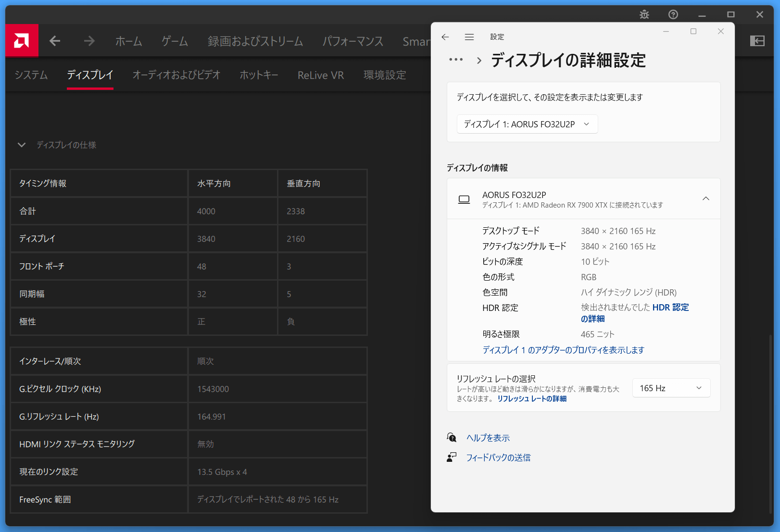Click the 2338 vertical total cell
The width and height of the screenshot is (780, 532).
[322, 211]
